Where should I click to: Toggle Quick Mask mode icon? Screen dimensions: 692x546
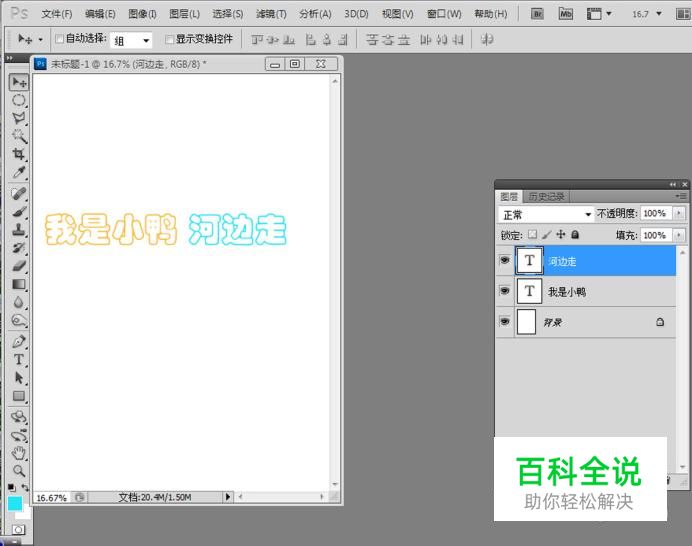click(19, 529)
